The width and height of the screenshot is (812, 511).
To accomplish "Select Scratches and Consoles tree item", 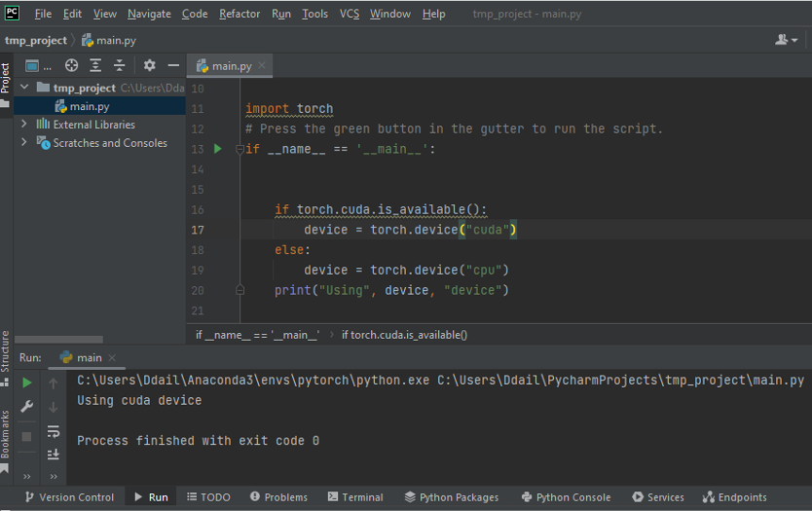I will (110, 143).
